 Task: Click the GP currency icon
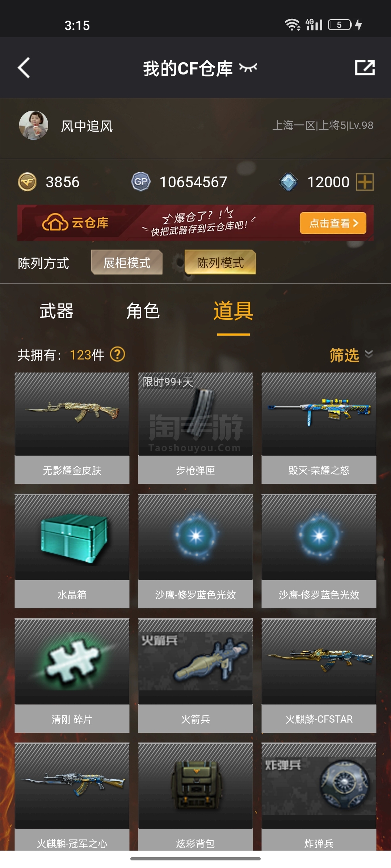(x=141, y=182)
